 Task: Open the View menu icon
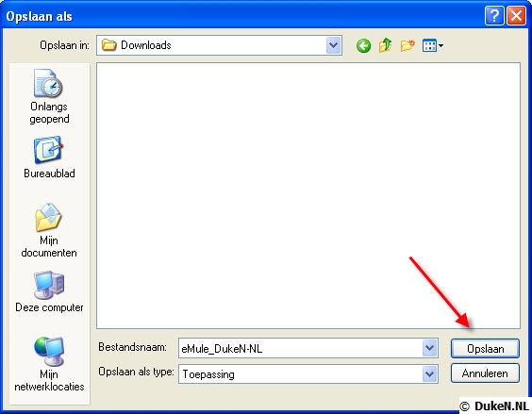429,45
